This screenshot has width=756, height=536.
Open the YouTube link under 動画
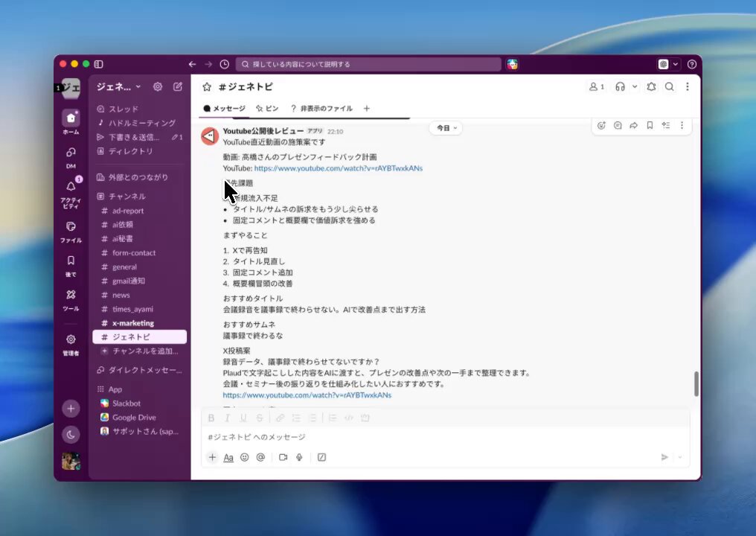click(x=338, y=168)
